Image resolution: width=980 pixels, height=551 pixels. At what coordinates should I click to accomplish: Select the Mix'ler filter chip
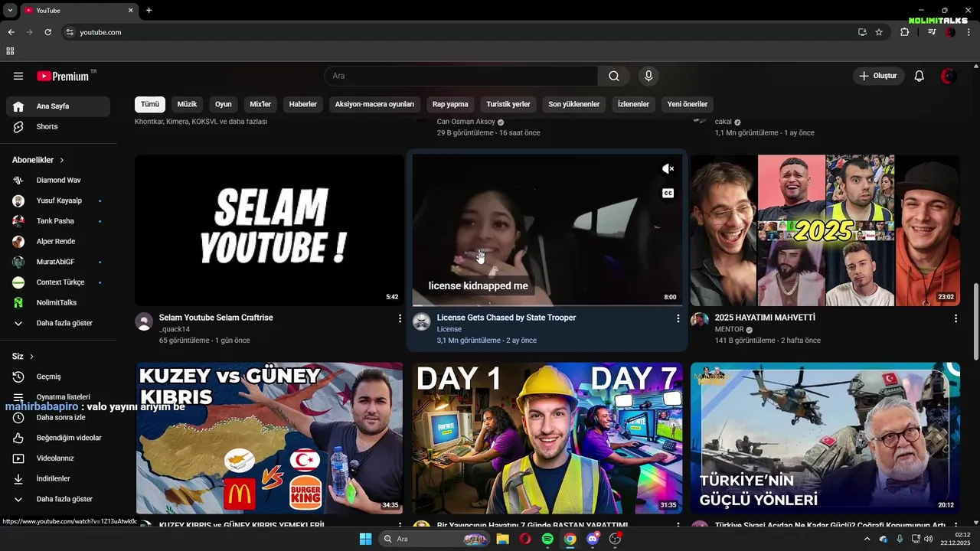click(260, 104)
